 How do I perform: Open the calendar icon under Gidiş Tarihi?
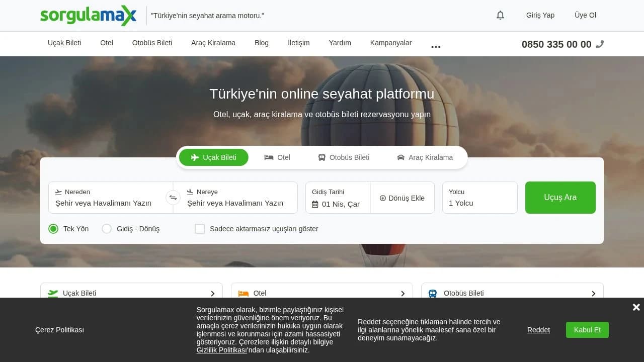(314, 204)
